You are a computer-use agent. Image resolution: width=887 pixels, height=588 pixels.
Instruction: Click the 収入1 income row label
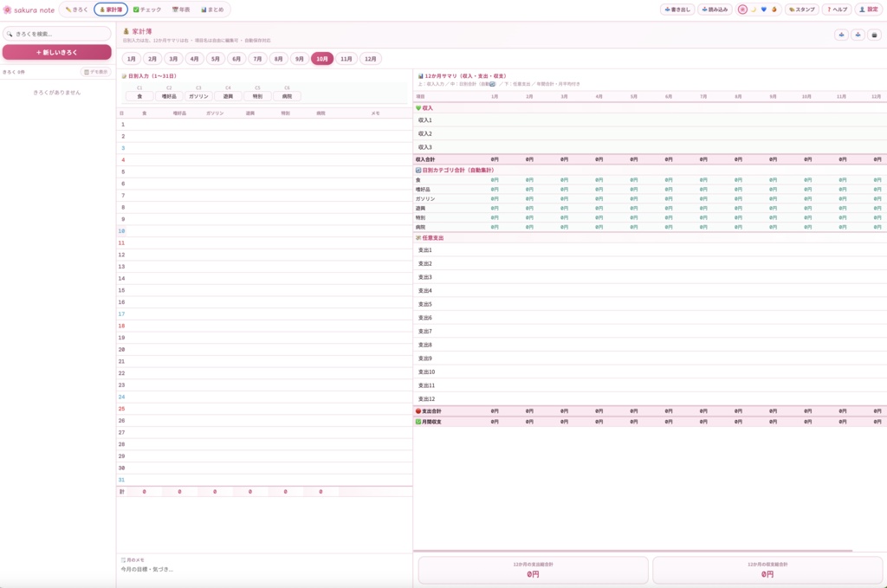424,120
